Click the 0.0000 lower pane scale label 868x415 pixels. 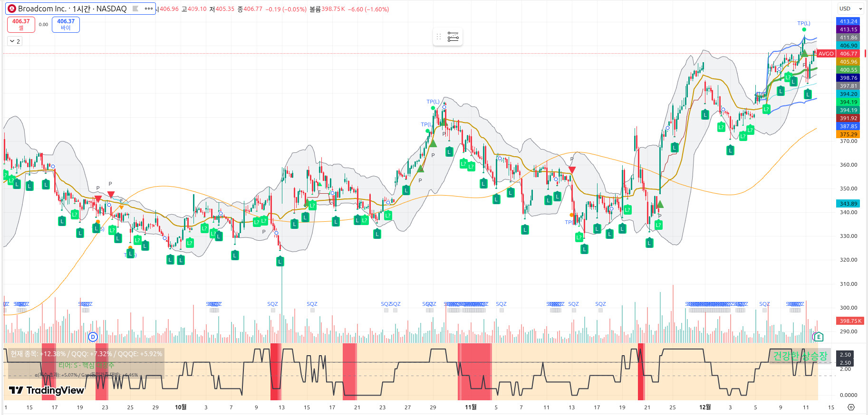click(848, 395)
